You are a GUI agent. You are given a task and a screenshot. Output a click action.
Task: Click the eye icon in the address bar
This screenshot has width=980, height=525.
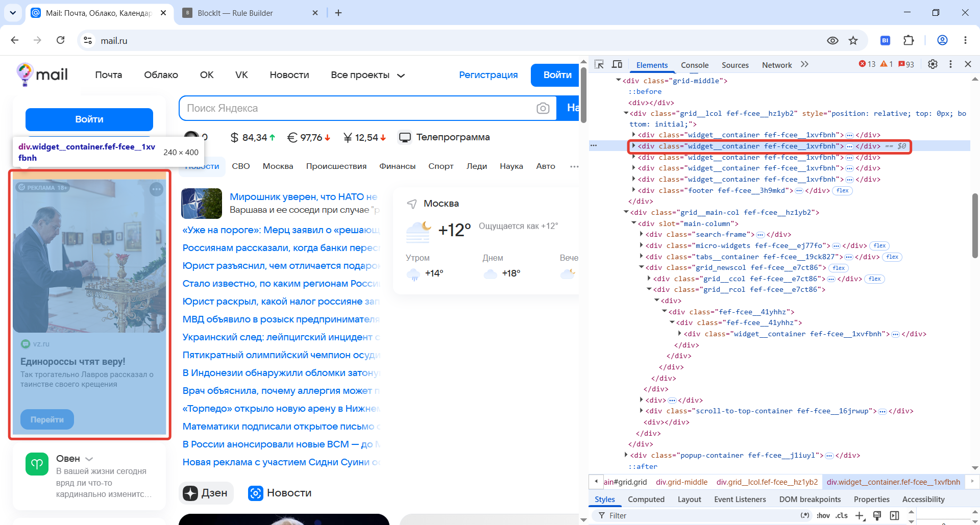pyautogui.click(x=832, y=40)
